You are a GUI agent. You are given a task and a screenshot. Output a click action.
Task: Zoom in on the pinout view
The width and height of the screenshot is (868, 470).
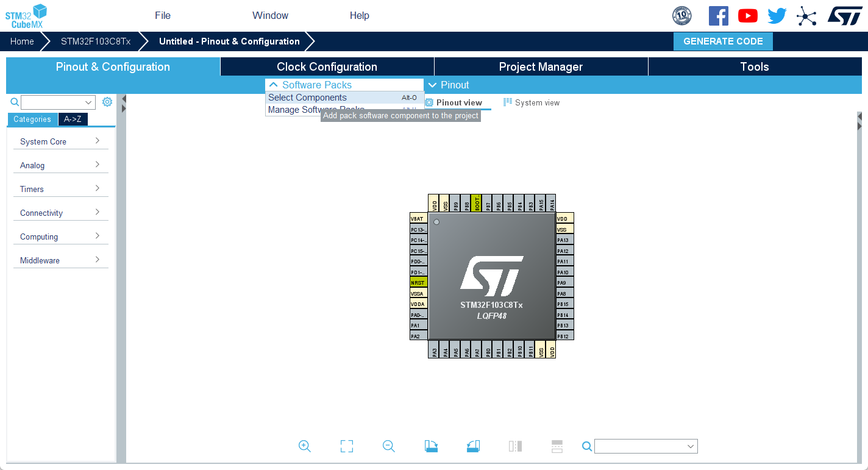pos(305,446)
